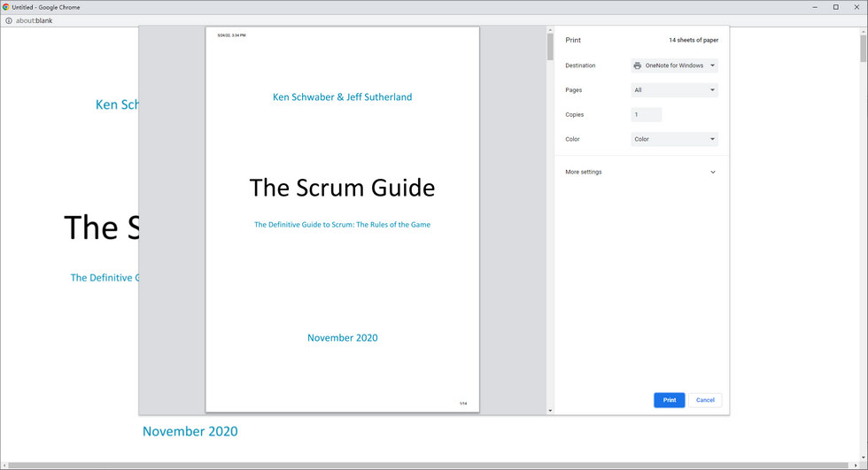Click the print preview vertical scrollbar thumb
Screen dimensions: 868x470
pyautogui.click(x=550, y=48)
